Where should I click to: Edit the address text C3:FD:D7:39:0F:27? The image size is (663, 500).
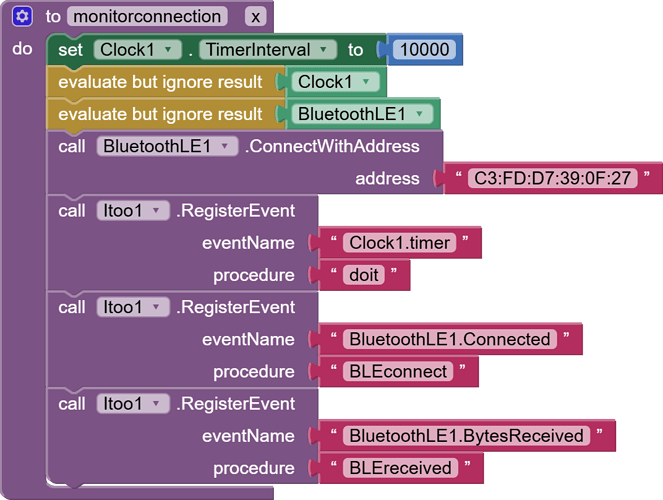tap(552, 178)
